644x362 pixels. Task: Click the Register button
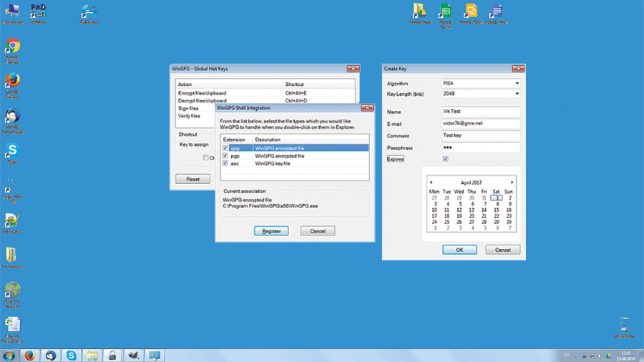[x=271, y=231]
